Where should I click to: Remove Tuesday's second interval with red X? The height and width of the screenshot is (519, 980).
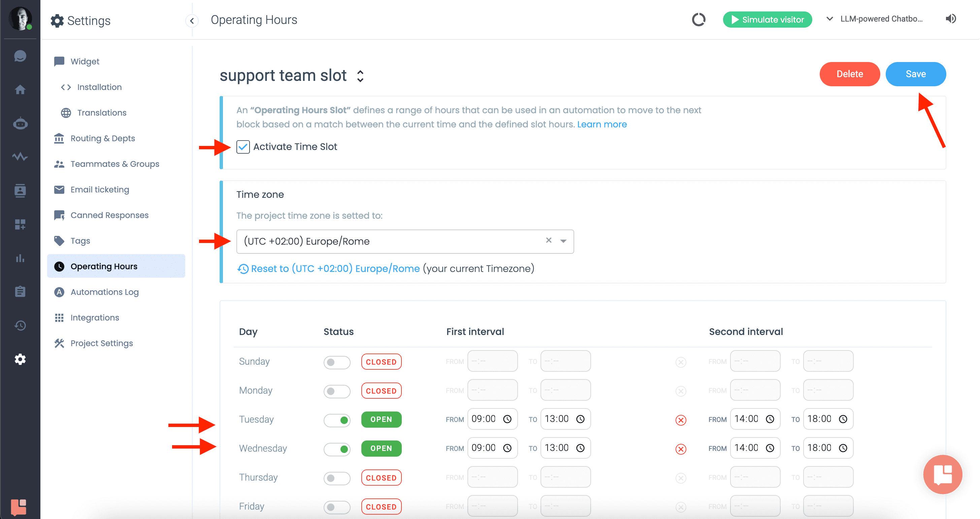tap(681, 420)
